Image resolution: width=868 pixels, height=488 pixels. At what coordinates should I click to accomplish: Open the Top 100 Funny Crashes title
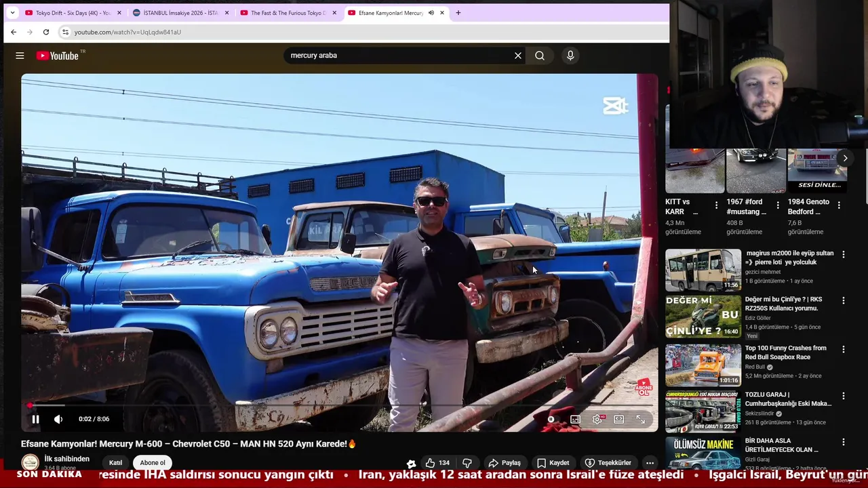[x=786, y=352]
